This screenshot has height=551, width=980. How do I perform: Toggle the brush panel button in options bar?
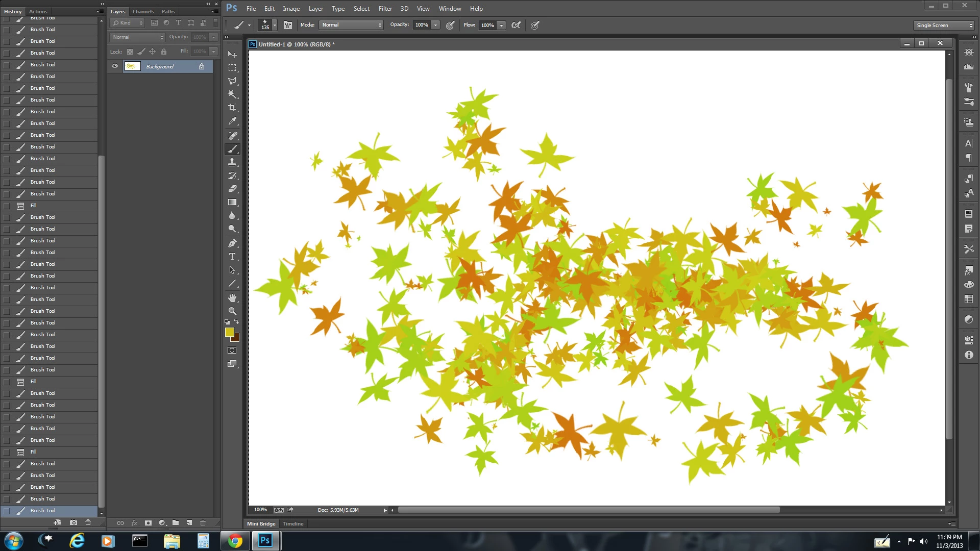(288, 25)
